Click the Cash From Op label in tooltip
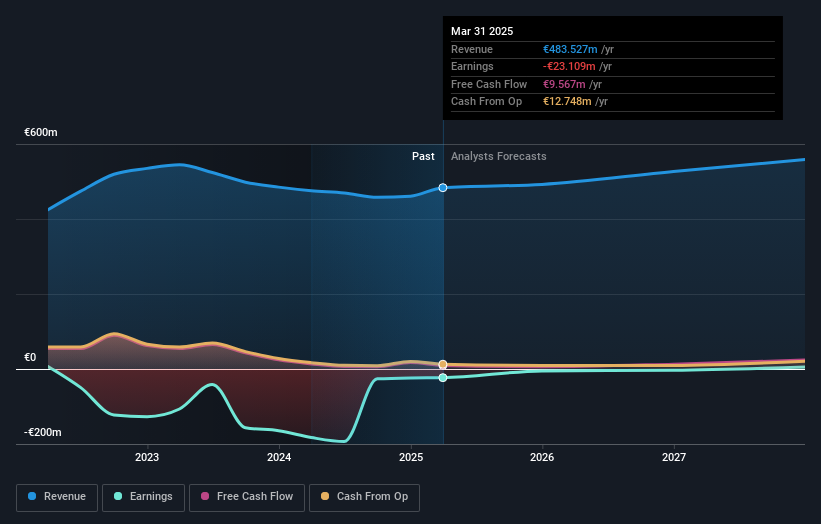The image size is (821, 524). pos(486,102)
